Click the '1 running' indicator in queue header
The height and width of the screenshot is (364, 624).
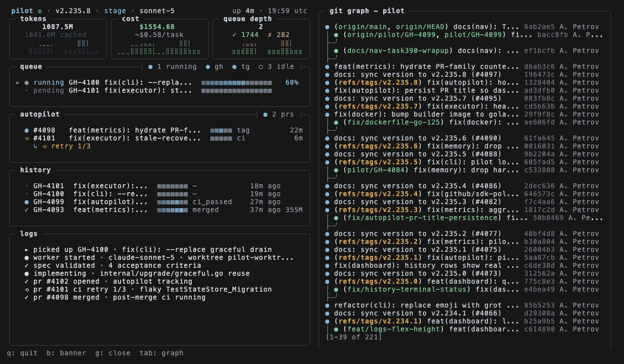click(x=172, y=67)
